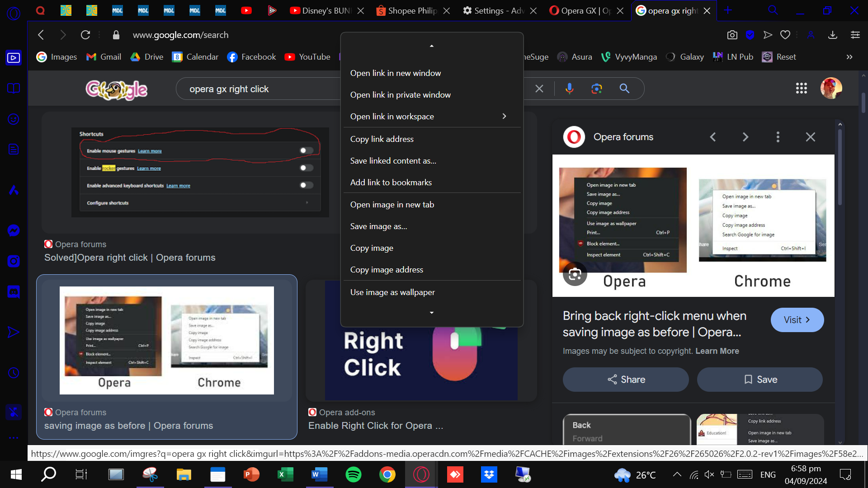Image resolution: width=868 pixels, height=488 pixels.
Task: Open Discord in the sidebar
Action: tap(14, 292)
